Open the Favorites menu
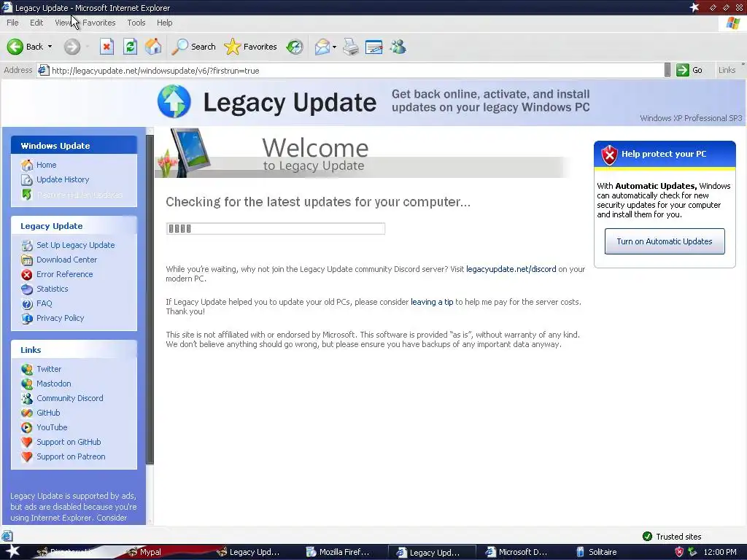 click(x=99, y=23)
